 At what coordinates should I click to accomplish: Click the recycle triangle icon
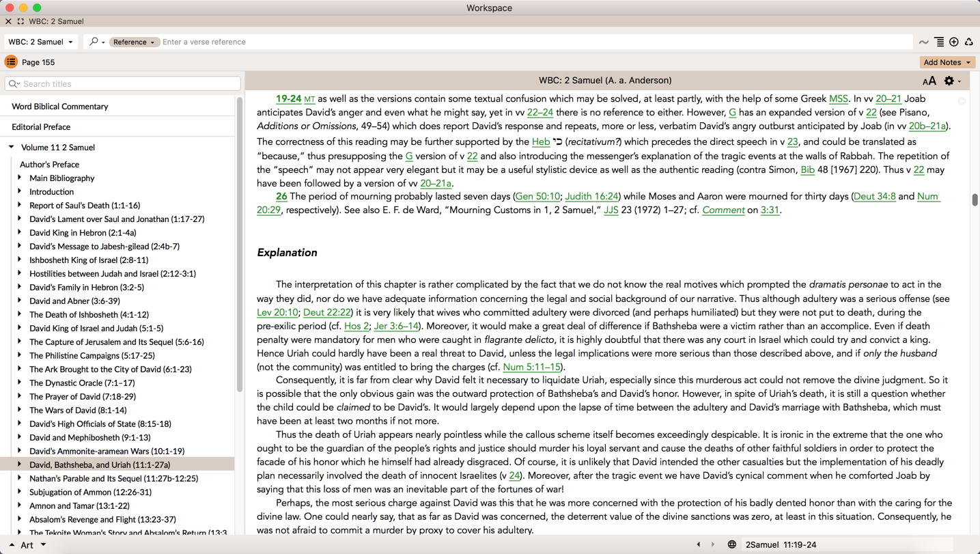[968, 42]
